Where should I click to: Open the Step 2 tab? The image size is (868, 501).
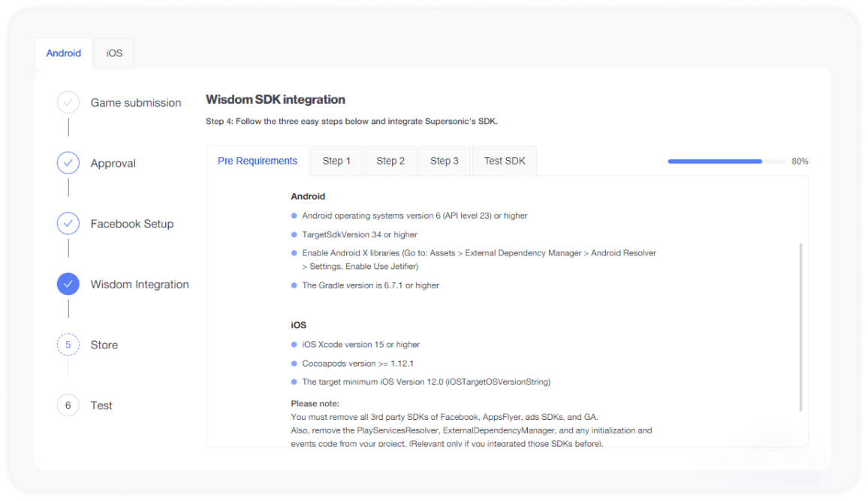[x=390, y=161]
